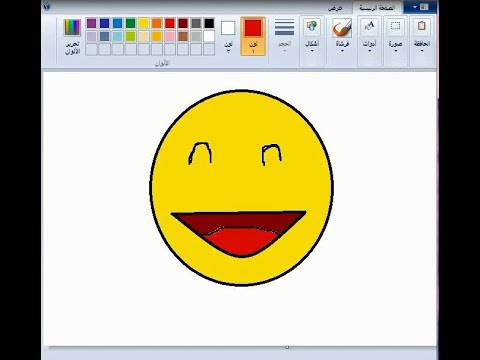
Task: Pick the white swatch in the palette
Action: click(209, 36)
